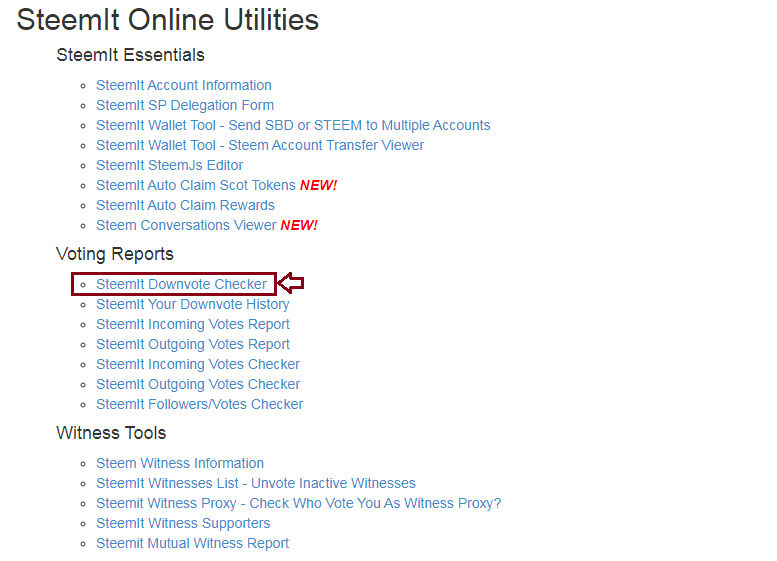Open SteemIt Account Information link
The width and height of the screenshot is (777, 561).
(184, 85)
